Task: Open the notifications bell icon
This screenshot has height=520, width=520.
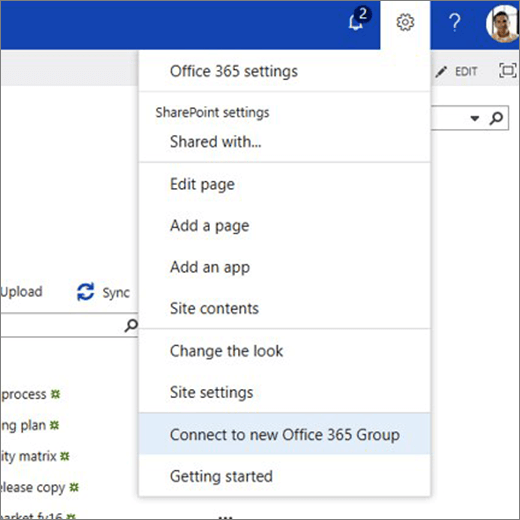Action: pyautogui.click(x=355, y=23)
